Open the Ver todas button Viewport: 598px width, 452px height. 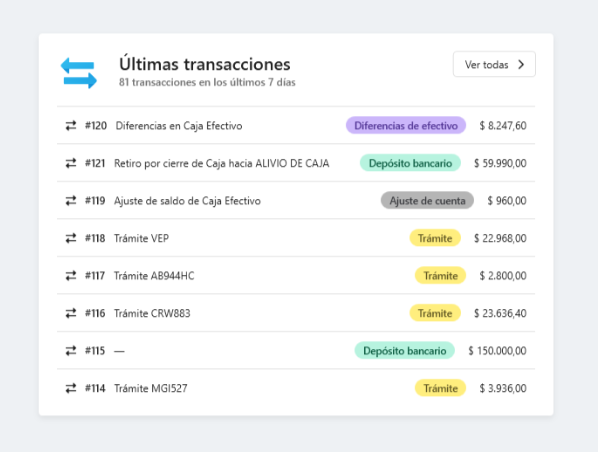(x=494, y=64)
